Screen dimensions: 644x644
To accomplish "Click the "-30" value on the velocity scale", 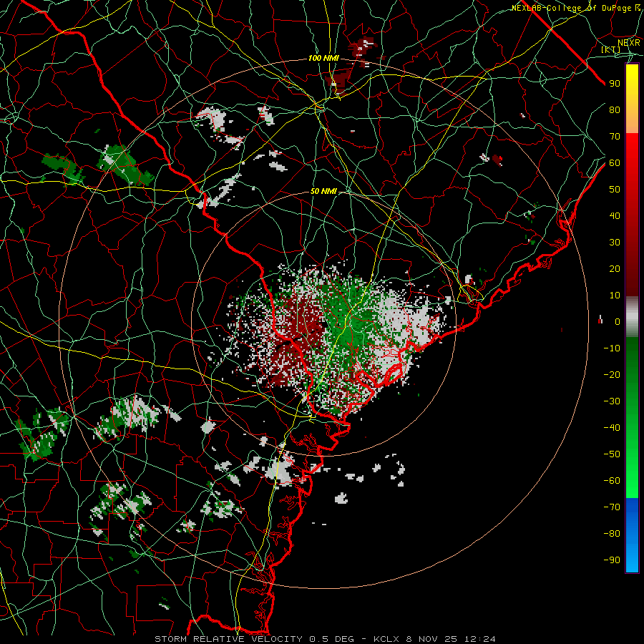I will click(x=612, y=401).
